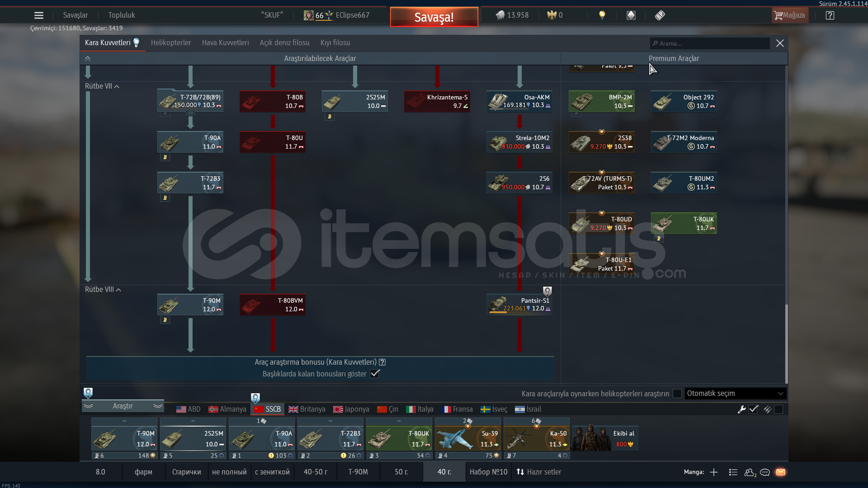Open the Mağaza shop cart
Viewport: 868px width, 488px height.
(x=790, y=15)
